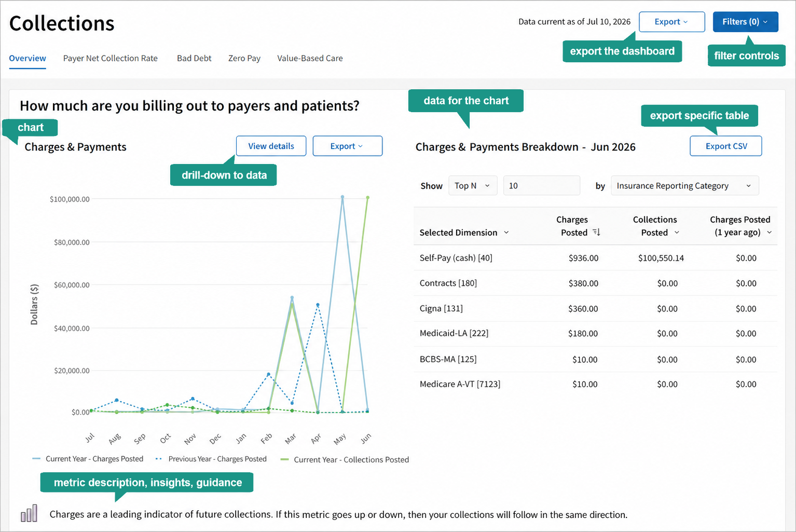
Task: Open the chart Export dropdown
Action: [x=347, y=146]
